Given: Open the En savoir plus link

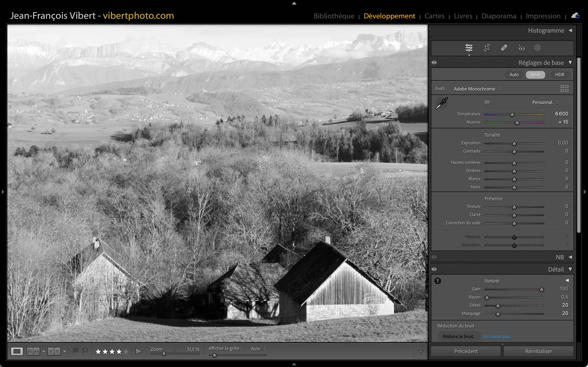Looking at the screenshot, I should point(497,336).
